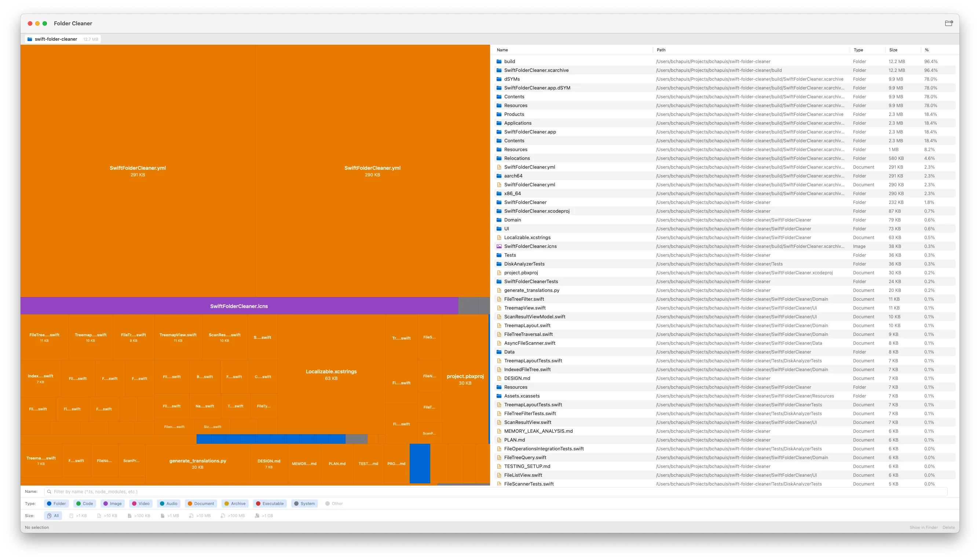Click the purple SwiftFolderCleaner.icns treemap block

point(239,306)
